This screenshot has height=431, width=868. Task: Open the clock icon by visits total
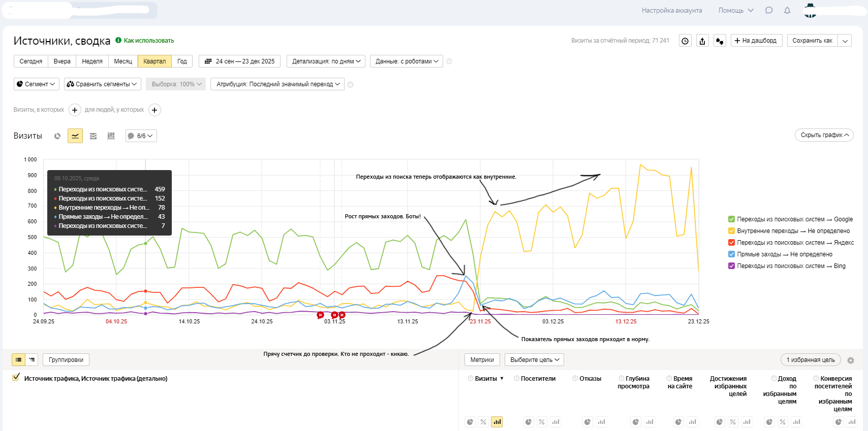coord(685,41)
